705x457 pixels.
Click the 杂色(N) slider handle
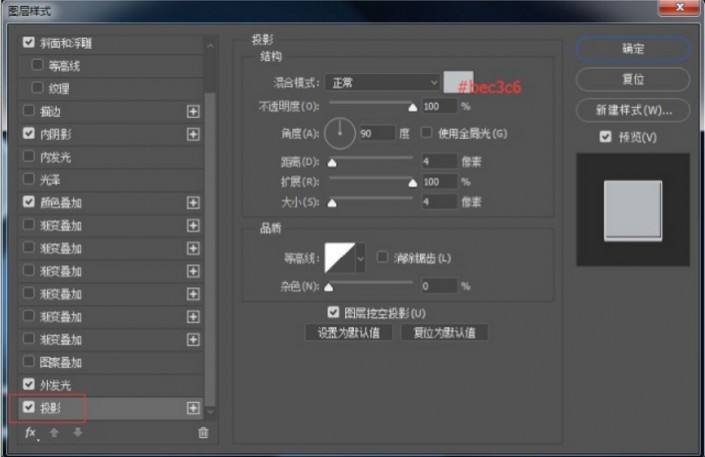click(x=329, y=287)
